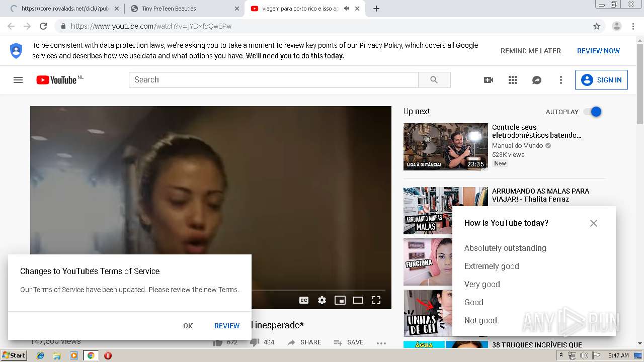644x362 pixels.
Task: Dislike the video (484 thumbs down)
Action: click(262, 342)
